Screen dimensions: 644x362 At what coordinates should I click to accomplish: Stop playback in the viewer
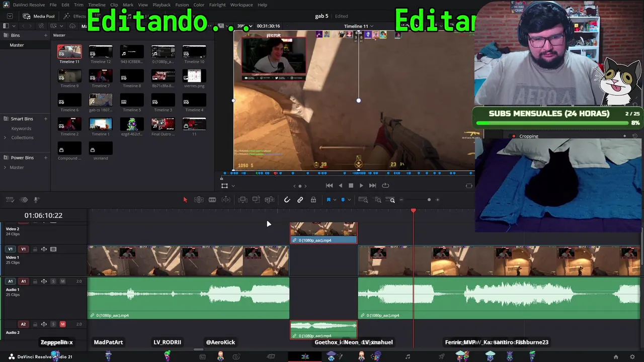pos(351,186)
